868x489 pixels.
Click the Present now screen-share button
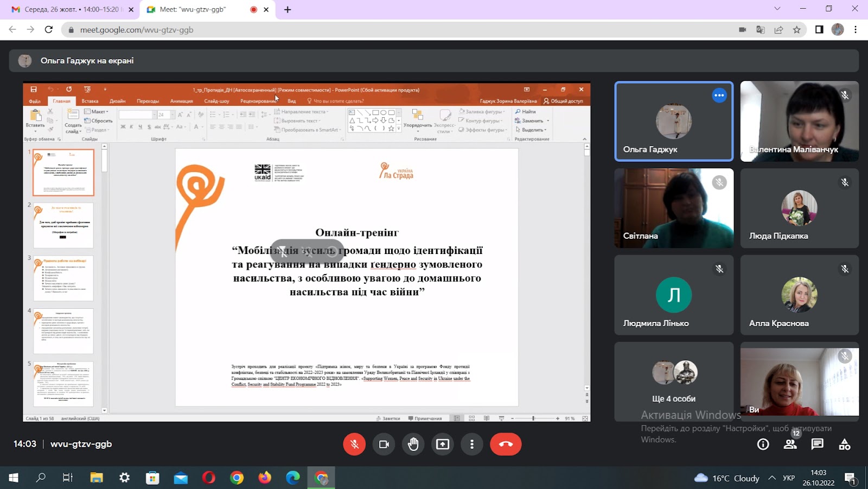coord(443,444)
